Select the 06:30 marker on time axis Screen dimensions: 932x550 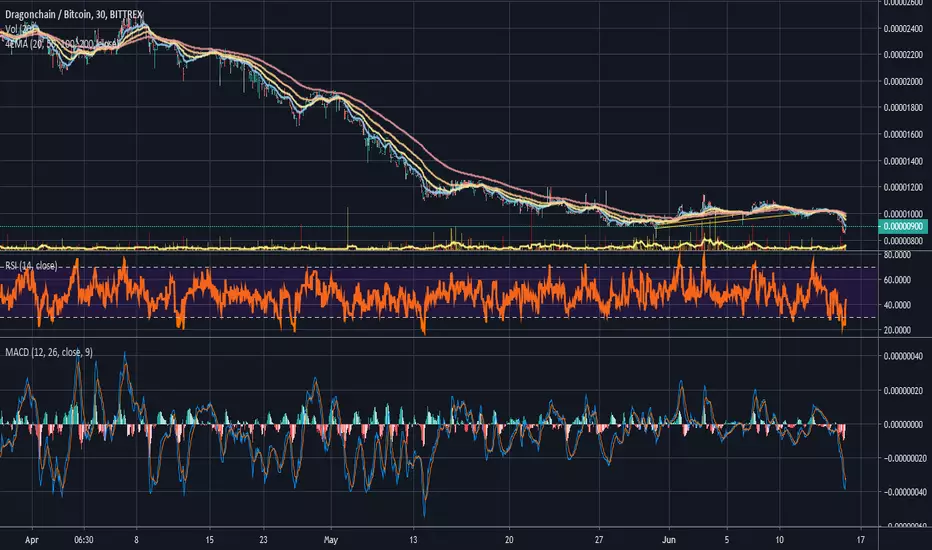pyautogui.click(x=84, y=540)
